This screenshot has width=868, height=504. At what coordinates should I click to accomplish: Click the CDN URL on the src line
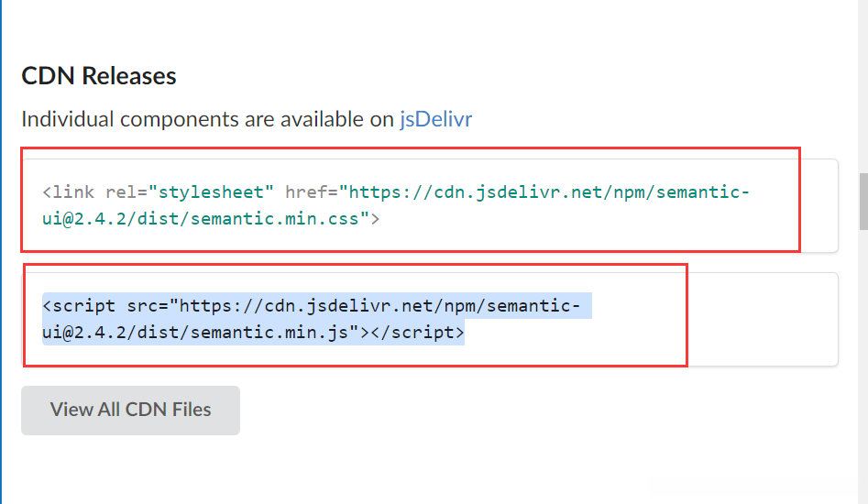coord(385,305)
